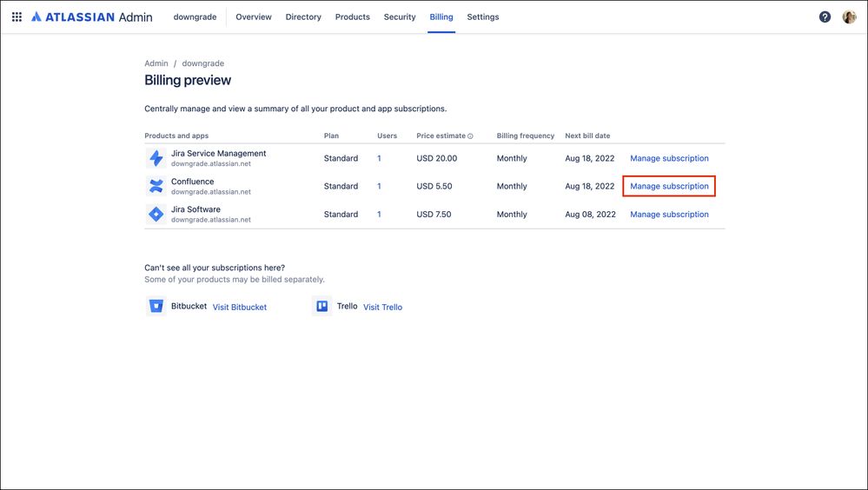Click the Jira Service Management product name

(219, 154)
